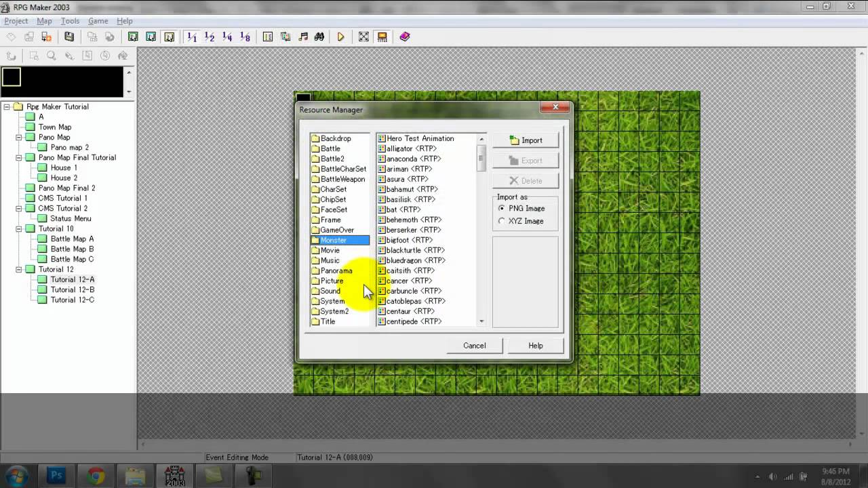Open the Map menu
This screenshot has height=488, width=868.
(44, 21)
